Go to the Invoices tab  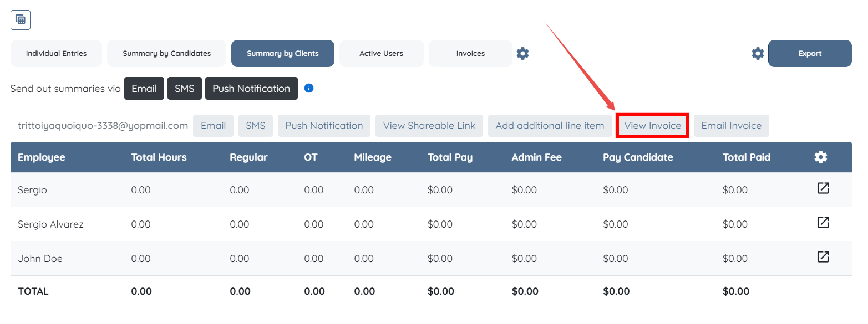coord(470,54)
